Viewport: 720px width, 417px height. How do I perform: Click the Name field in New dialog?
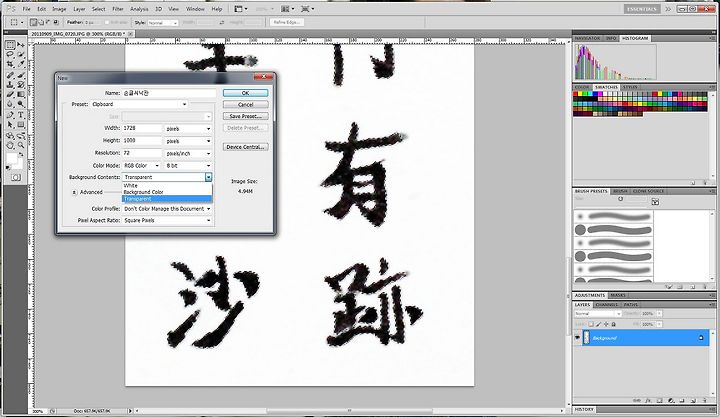point(169,93)
